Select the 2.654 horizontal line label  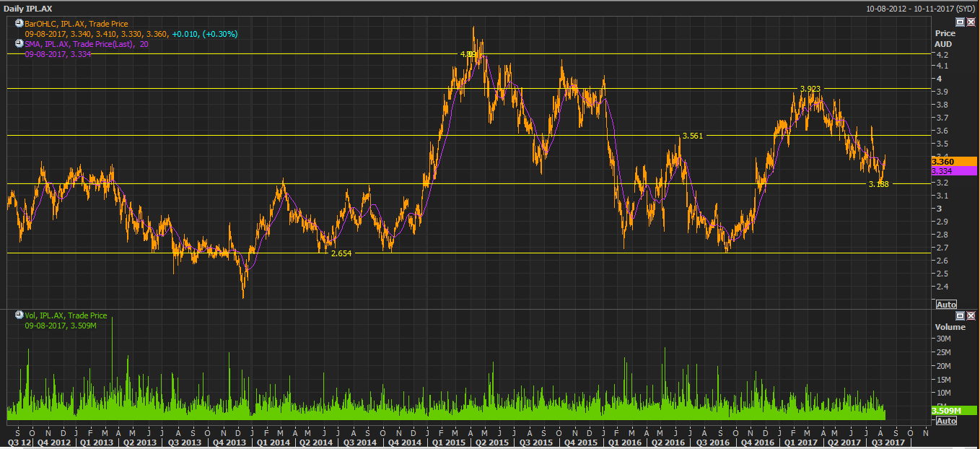point(341,253)
